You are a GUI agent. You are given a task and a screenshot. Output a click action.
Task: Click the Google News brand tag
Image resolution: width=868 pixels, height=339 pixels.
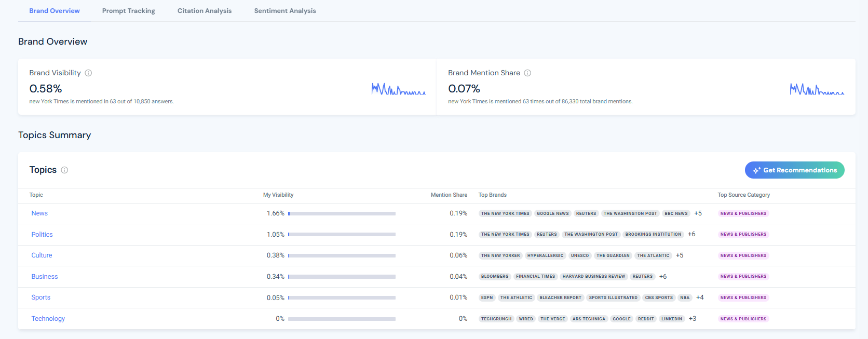[553, 213]
